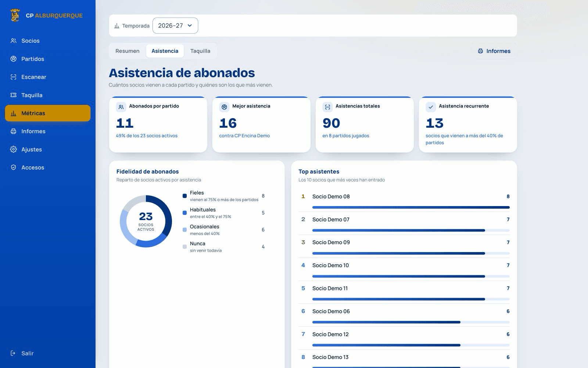Click the donut chart center showing 23 socios activos
The image size is (588, 368).
(146, 221)
